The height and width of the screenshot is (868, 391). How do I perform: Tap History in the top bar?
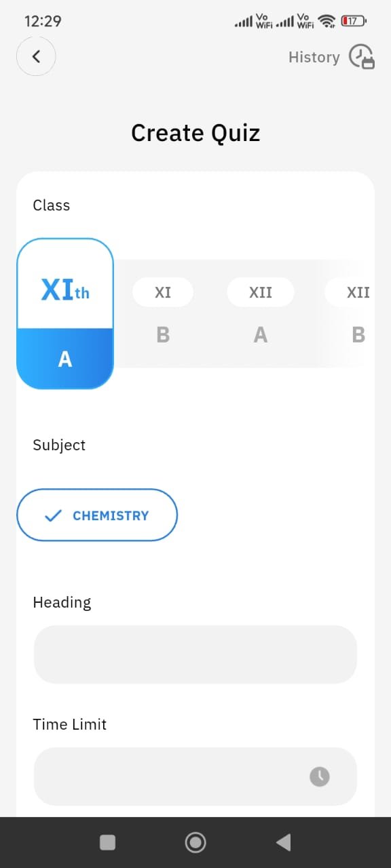pos(314,57)
